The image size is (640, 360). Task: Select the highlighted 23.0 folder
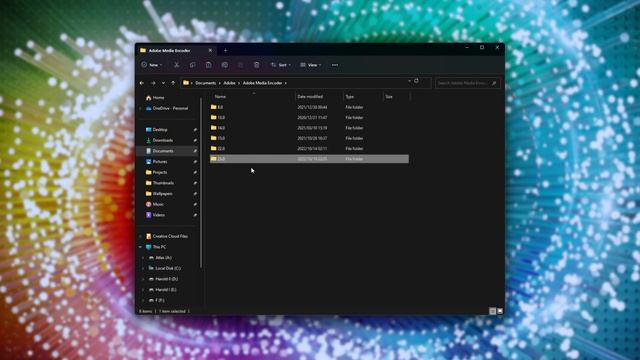click(x=309, y=159)
